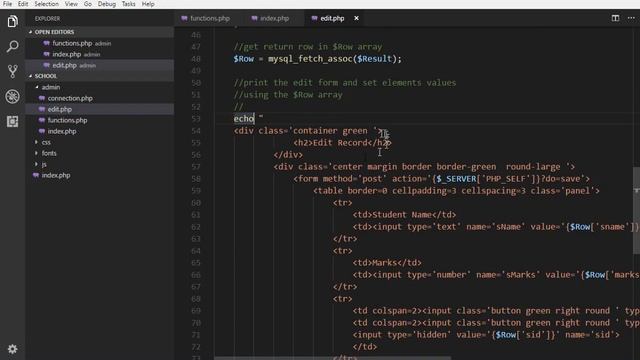The width and height of the screenshot is (640, 360).
Task: Click the table border cellpadding line
Action: [x=456, y=191]
